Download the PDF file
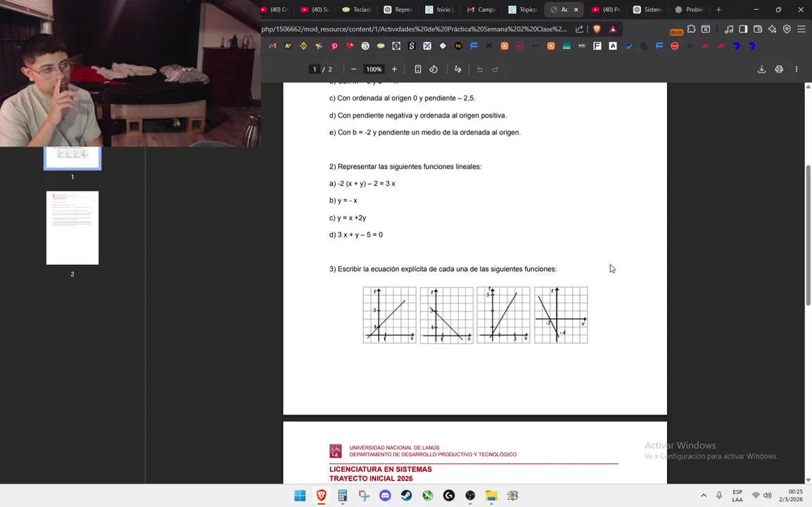 click(761, 70)
